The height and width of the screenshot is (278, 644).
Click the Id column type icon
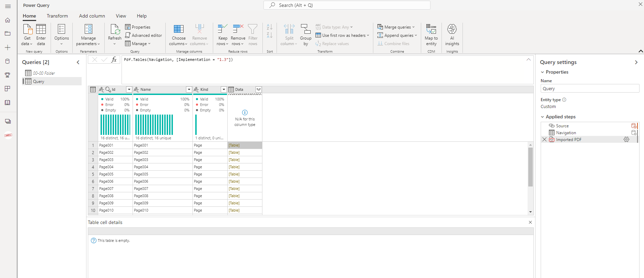102,89
